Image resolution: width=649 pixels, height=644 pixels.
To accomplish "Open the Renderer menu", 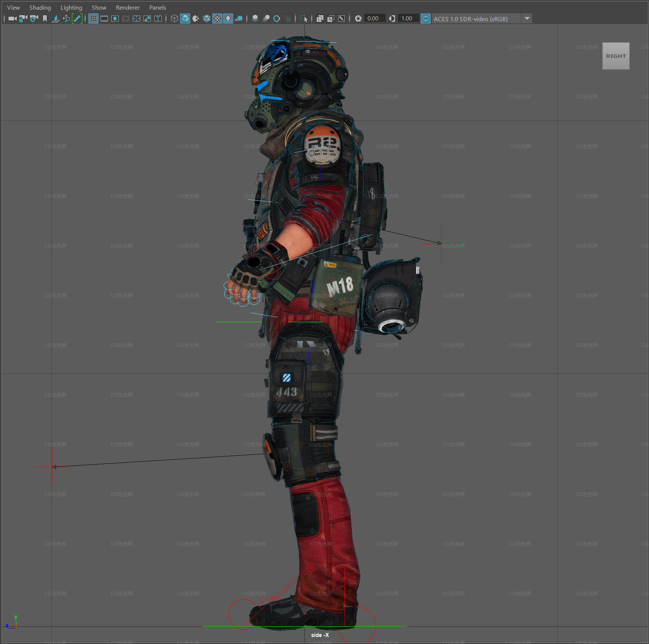I will click(128, 7).
